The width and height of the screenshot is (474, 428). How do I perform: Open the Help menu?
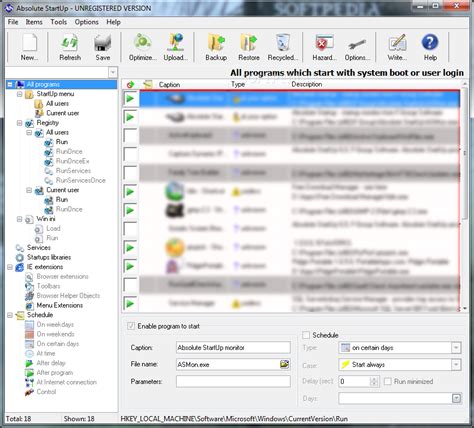(x=113, y=22)
